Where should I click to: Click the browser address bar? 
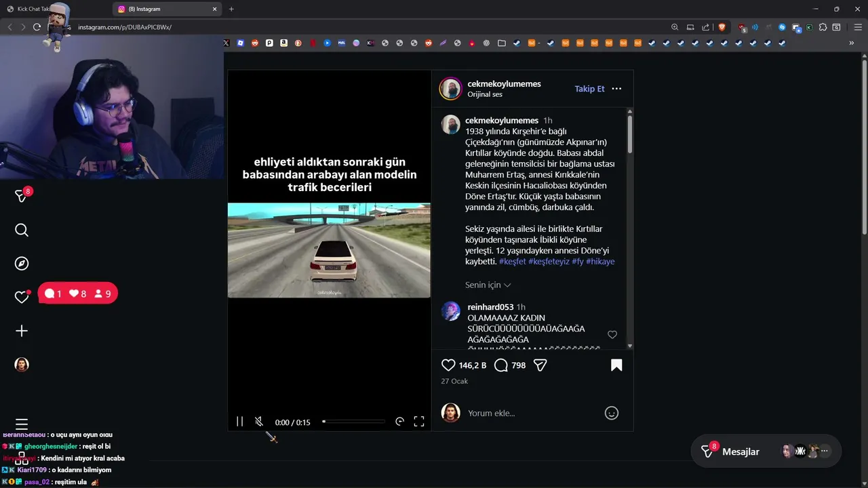tap(366, 27)
